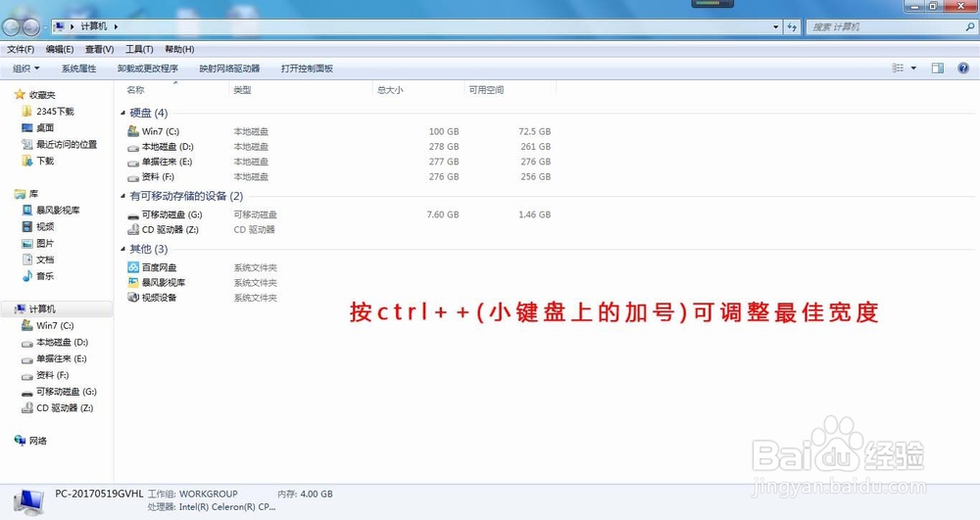Select 单据往来 (E:) in the navigation tree
Screen dimensions: 980x520
pyautogui.click(x=61, y=358)
